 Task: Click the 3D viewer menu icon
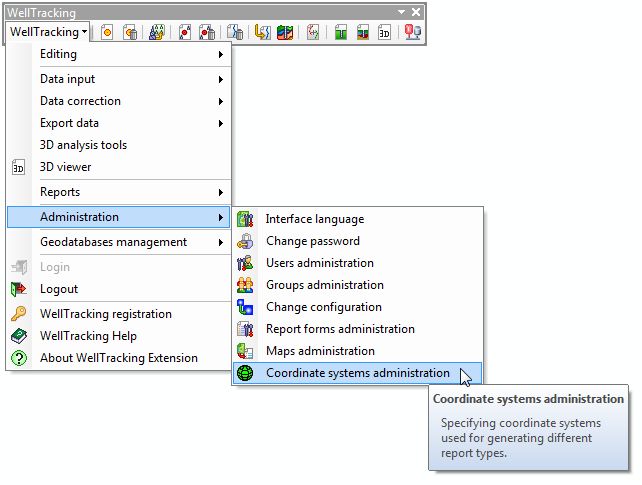pos(18,167)
